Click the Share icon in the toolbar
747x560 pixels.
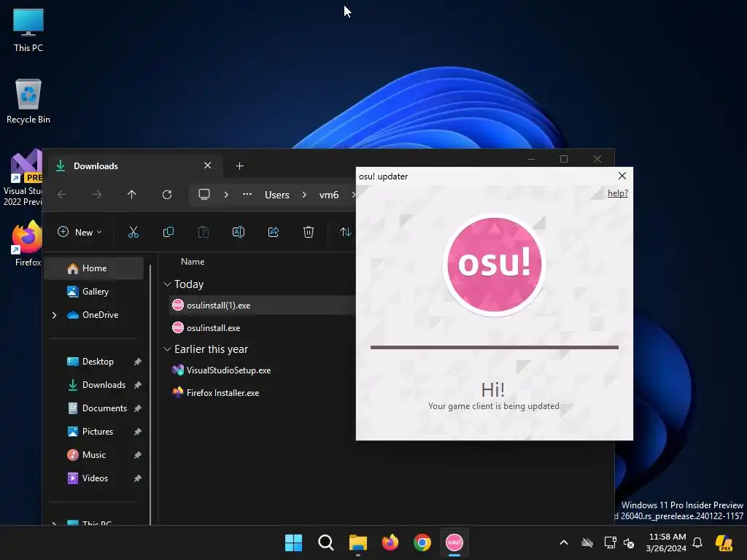click(x=274, y=233)
